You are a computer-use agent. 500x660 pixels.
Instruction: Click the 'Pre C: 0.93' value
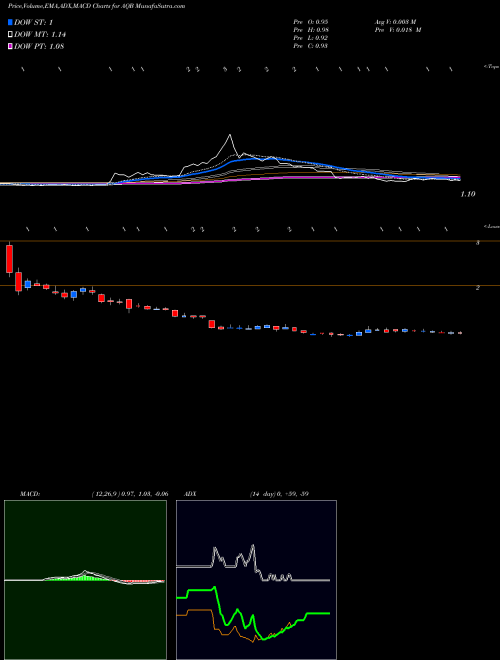coord(311,45)
